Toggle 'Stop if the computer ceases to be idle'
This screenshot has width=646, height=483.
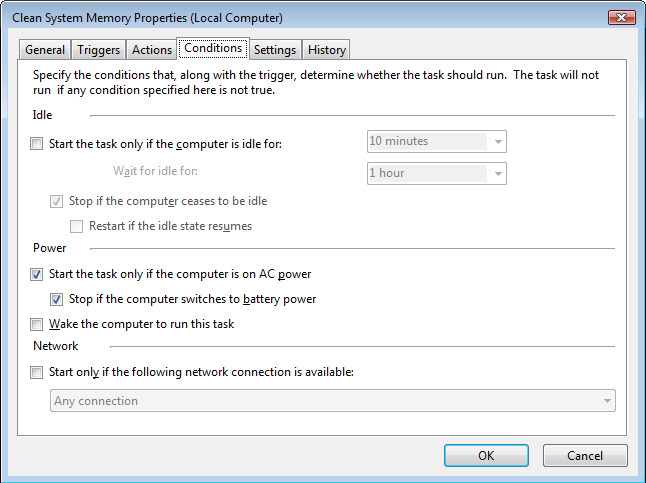[x=57, y=201]
